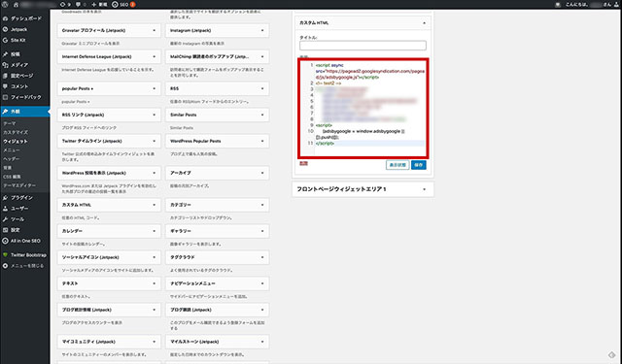Open テーマ submenu item
Screen dimensions: 622x364
tap(10, 123)
